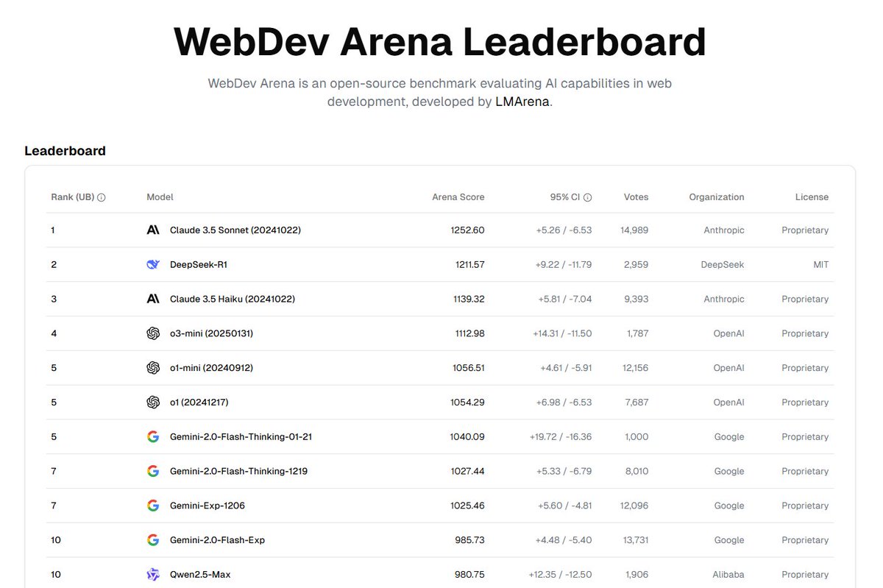Click the WebDev Arena Leaderboard page title
Image resolution: width=883 pixels, height=588 pixels.
440,42
